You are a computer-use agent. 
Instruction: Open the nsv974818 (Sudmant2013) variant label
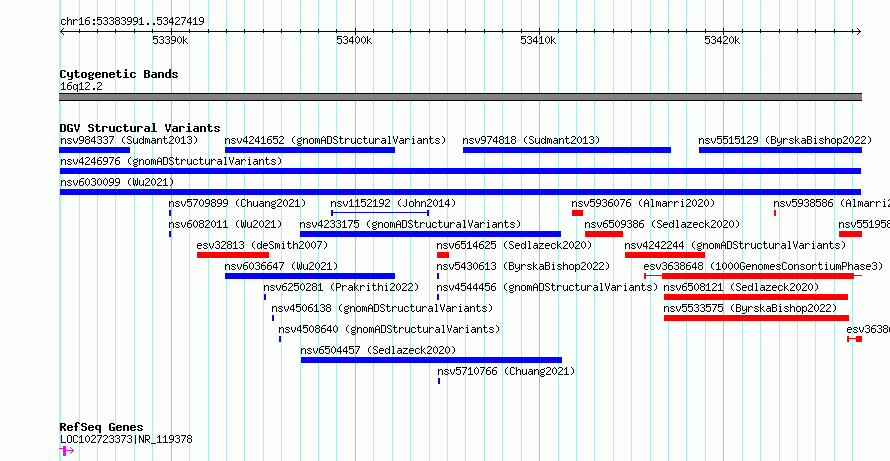[531, 140]
